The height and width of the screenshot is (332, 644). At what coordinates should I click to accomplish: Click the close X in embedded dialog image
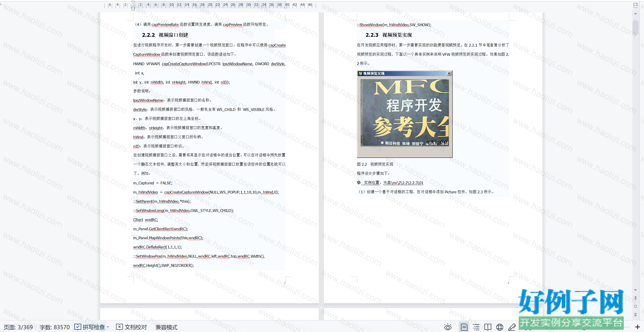[x=449, y=73]
